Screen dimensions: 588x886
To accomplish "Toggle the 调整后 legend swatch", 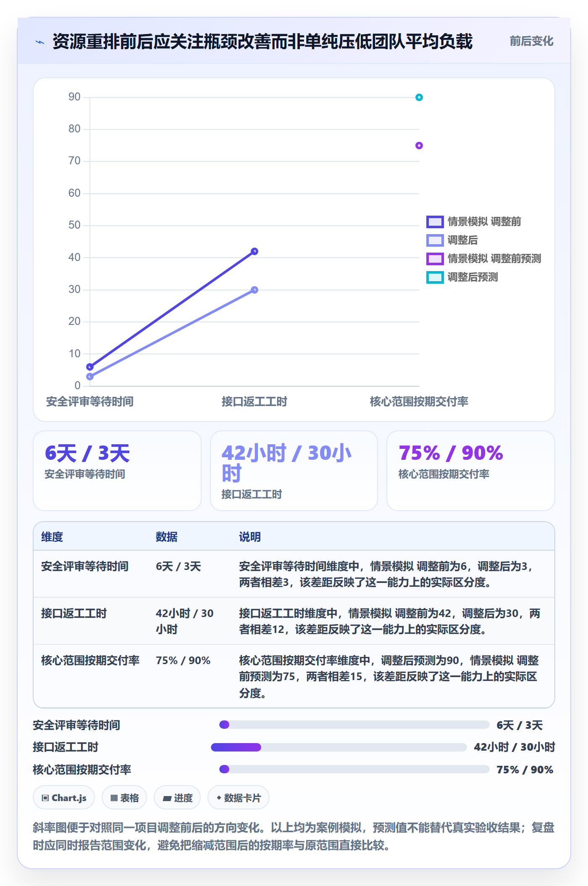I will pyautogui.click(x=435, y=240).
